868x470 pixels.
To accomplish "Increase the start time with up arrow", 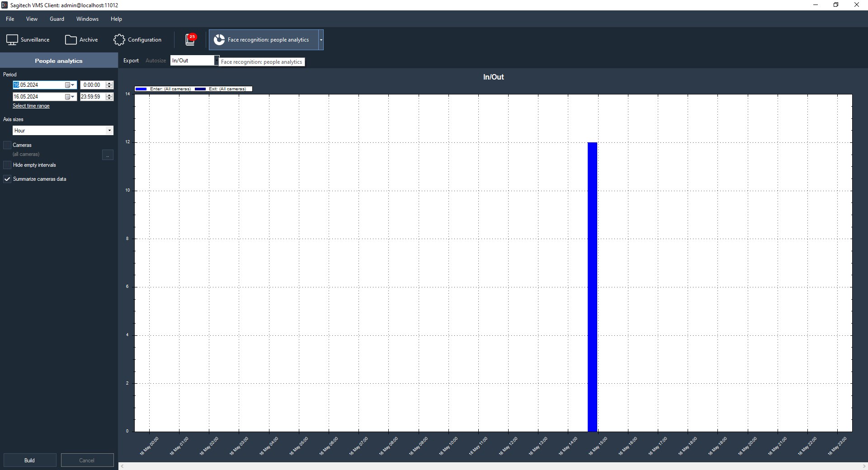I will pyautogui.click(x=109, y=83).
